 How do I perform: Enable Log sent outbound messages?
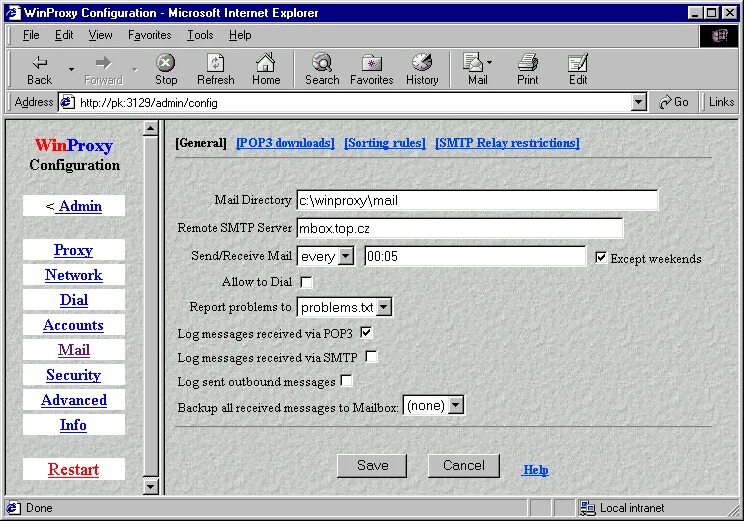[347, 381]
